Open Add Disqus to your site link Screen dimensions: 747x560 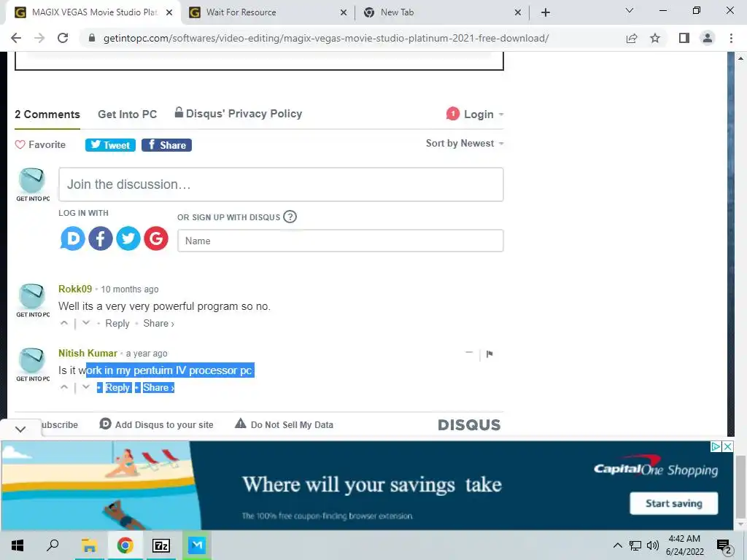156,424
